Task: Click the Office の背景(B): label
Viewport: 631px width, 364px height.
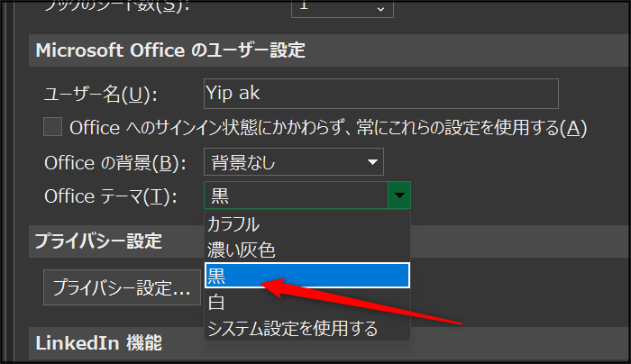Action: point(115,163)
